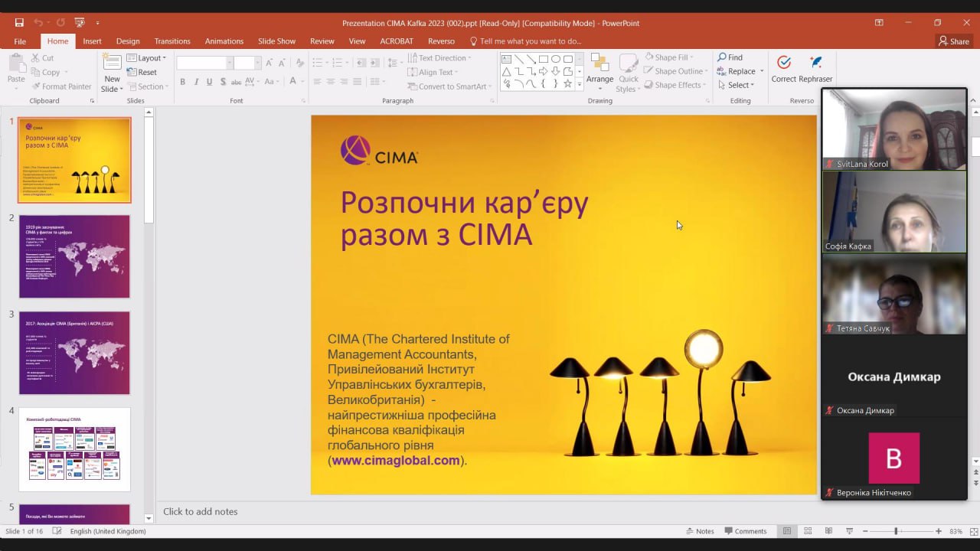Move the zoom slider handle
This screenshot has width=980, height=551.
click(x=896, y=531)
